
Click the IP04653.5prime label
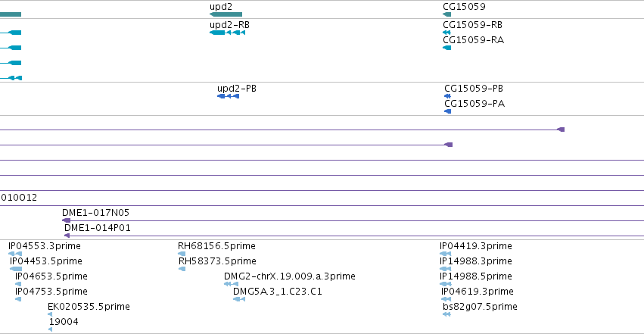pyautogui.click(x=51, y=276)
